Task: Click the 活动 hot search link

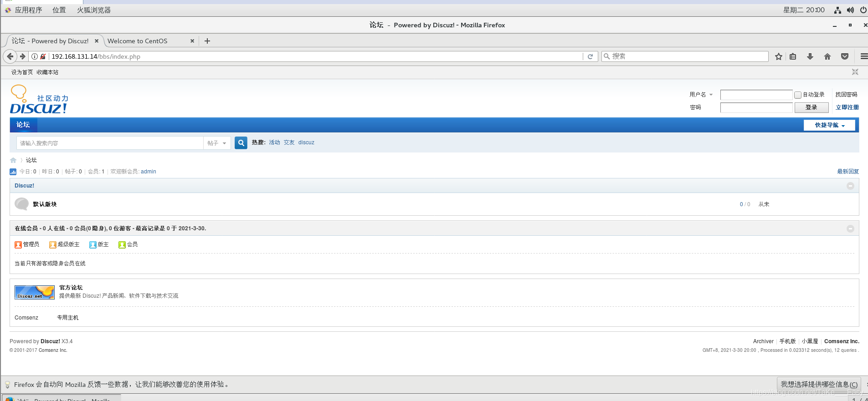Action: click(274, 142)
